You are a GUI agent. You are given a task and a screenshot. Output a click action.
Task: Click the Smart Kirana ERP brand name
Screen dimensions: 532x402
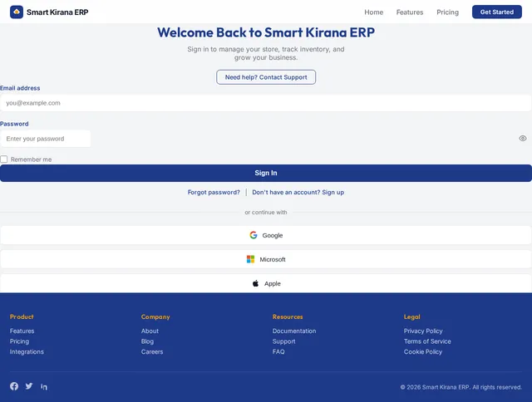57,12
